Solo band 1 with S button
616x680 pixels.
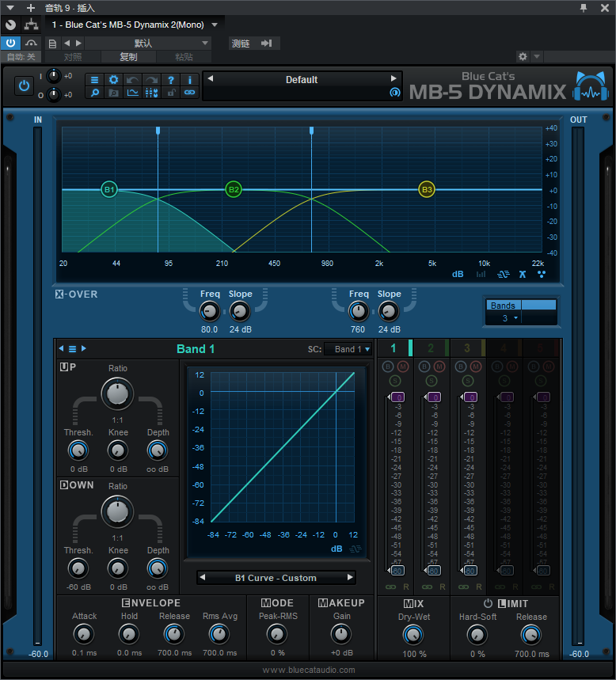(x=395, y=381)
